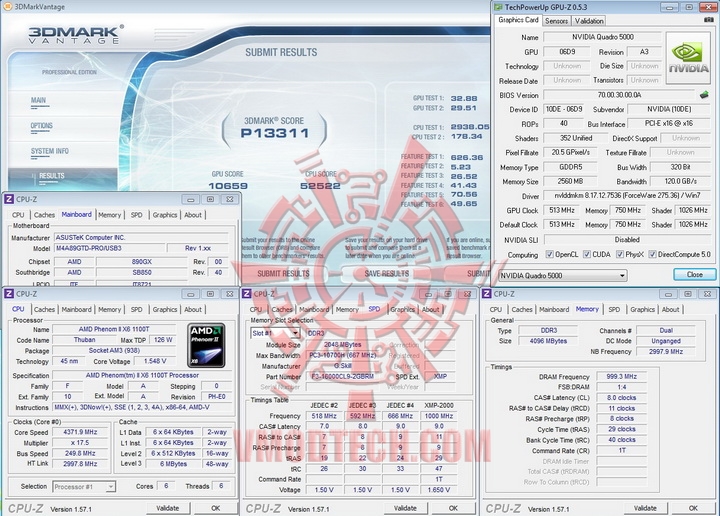Switch to the Sensors tab in GPU-Z

click(557, 21)
